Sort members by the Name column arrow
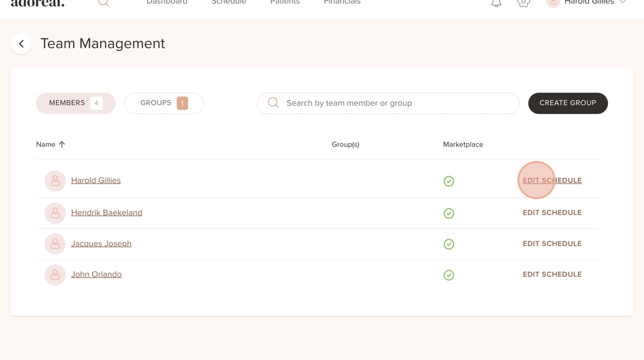 coord(62,144)
